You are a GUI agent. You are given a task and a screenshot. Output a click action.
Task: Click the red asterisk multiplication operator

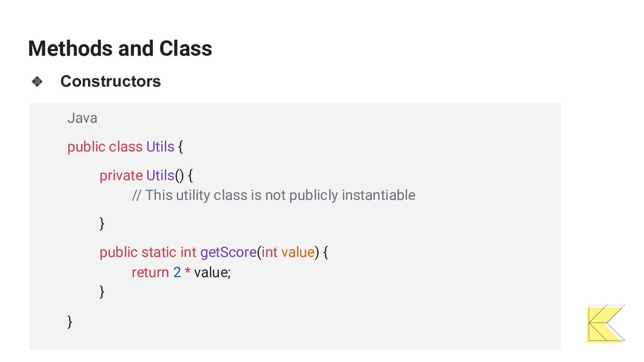pyautogui.click(x=187, y=271)
